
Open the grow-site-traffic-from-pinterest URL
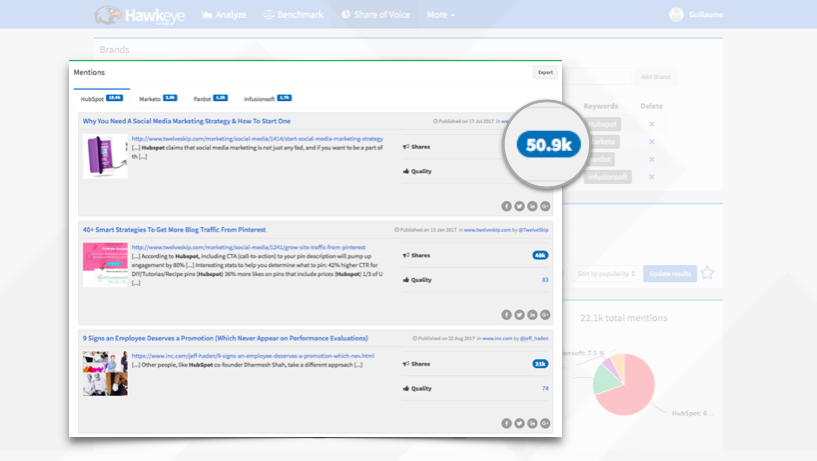coord(249,247)
